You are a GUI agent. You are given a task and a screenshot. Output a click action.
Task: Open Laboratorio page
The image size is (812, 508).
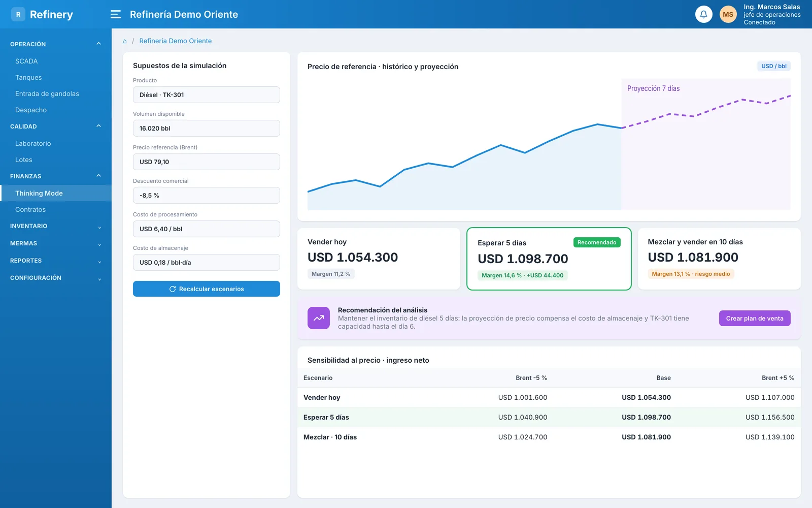click(x=56, y=143)
